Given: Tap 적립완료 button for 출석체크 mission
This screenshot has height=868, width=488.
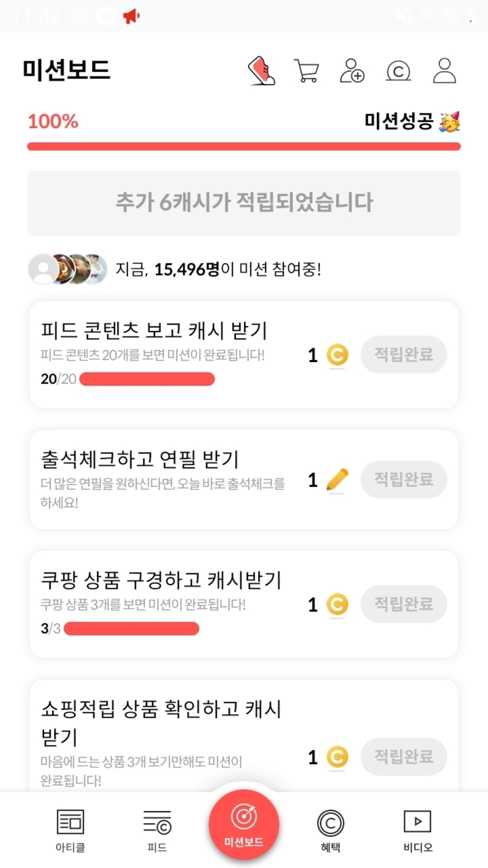Looking at the screenshot, I should pos(404,479).
